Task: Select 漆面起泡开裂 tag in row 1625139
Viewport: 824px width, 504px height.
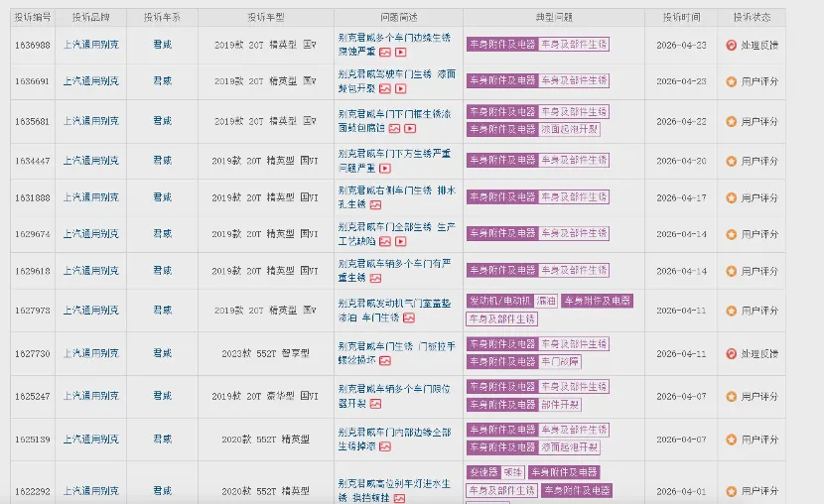Action: 569,447
